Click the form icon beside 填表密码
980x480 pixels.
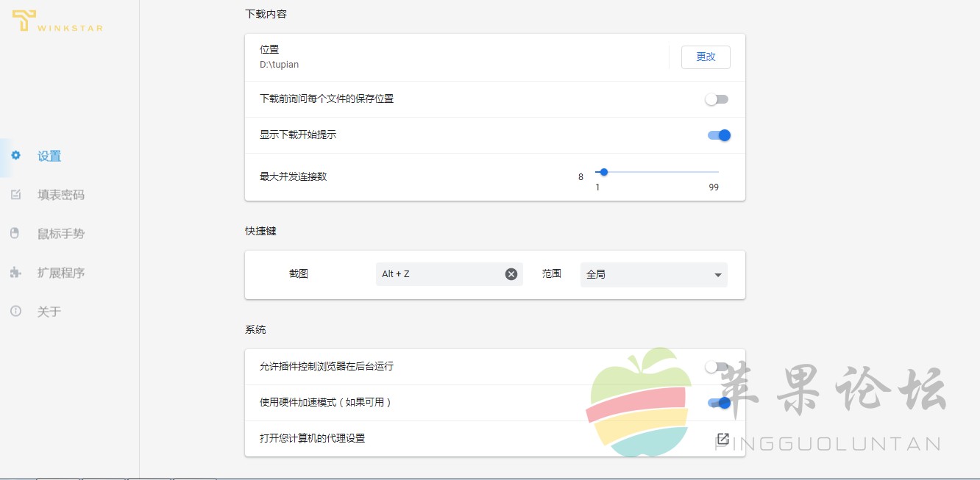pyautogui.click(x=15, y=194)
